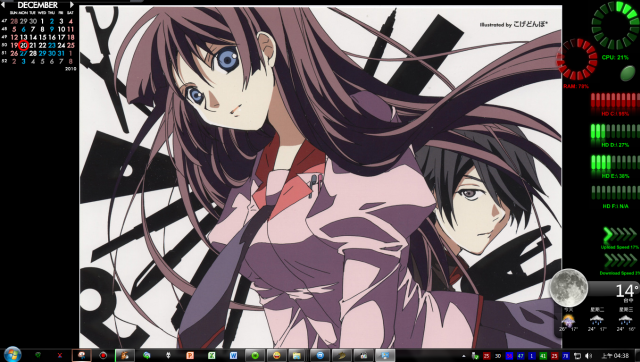
Task: Click the red RAM usage ring gauge
Action: click(577, 59)
